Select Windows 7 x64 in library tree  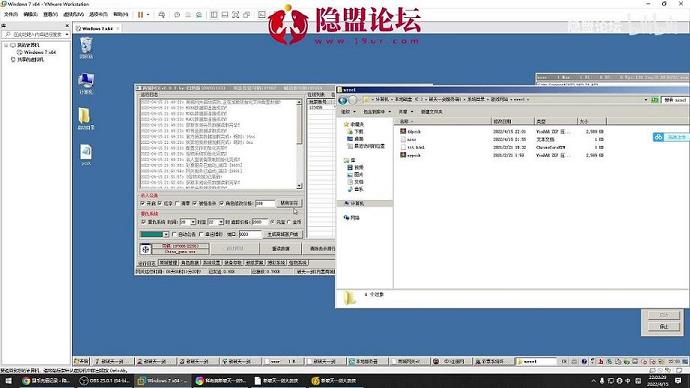[x=37, y=52]
